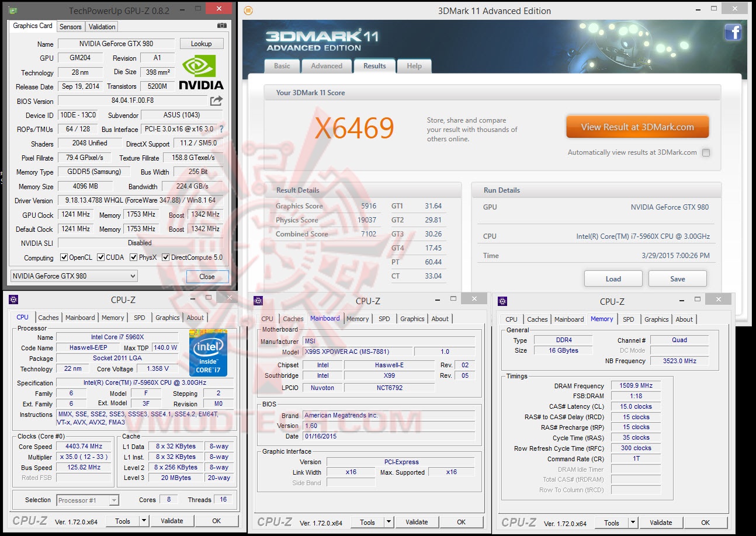Switch to the Sensors tab in GPU-Z
The height and width of the screenshot is (536, 756).
pos(71,26)
